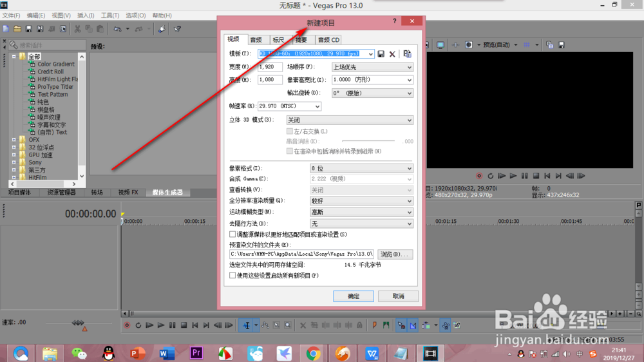
Task: Click the timeline Pause button
Action: [173, 325]
